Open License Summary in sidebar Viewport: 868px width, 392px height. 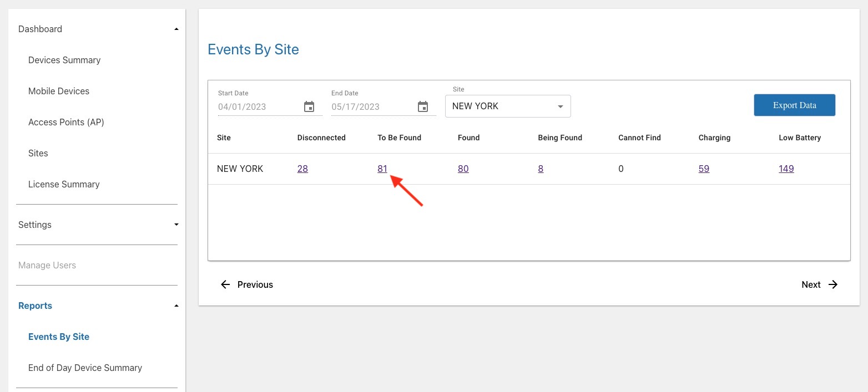click(64, 184)
